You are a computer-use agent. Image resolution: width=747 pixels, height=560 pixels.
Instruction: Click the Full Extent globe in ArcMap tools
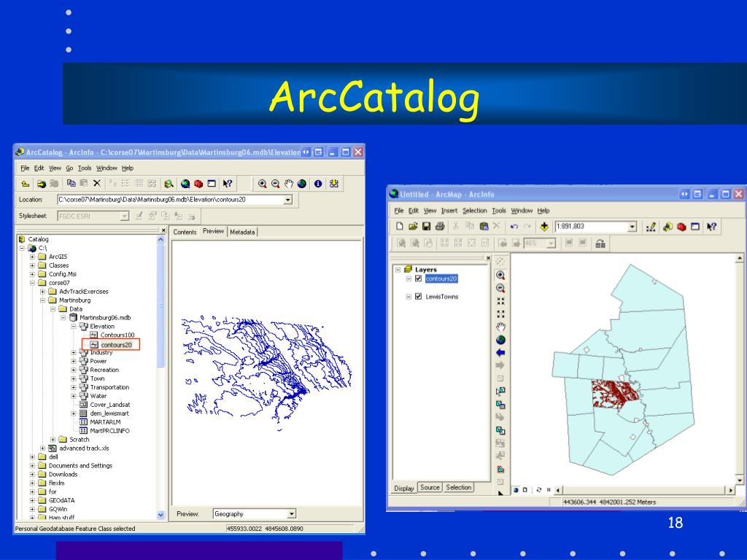point(500,340)
